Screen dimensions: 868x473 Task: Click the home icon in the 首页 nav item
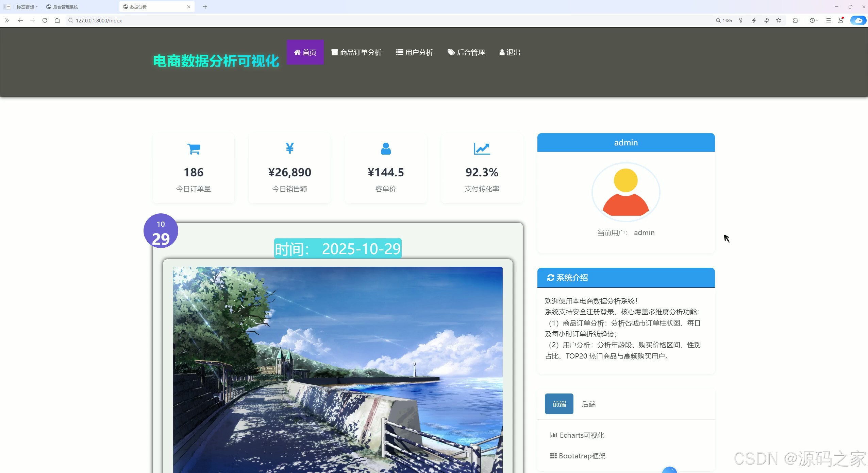pos(298,52)
